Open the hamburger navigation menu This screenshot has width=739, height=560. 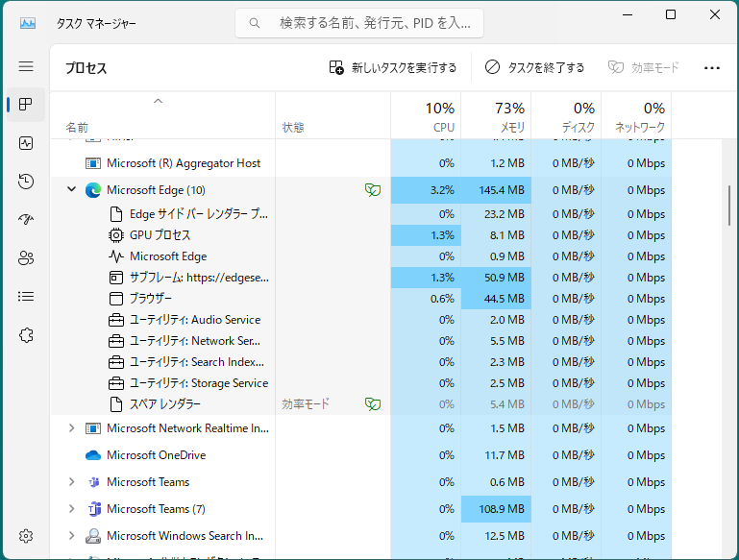[26, 66]
